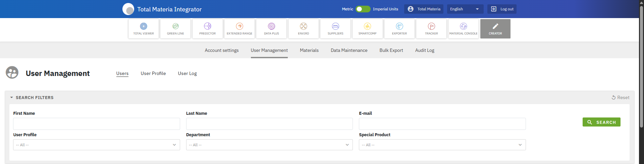Expand the Department filter dropdown

click(x=269, y=145)
